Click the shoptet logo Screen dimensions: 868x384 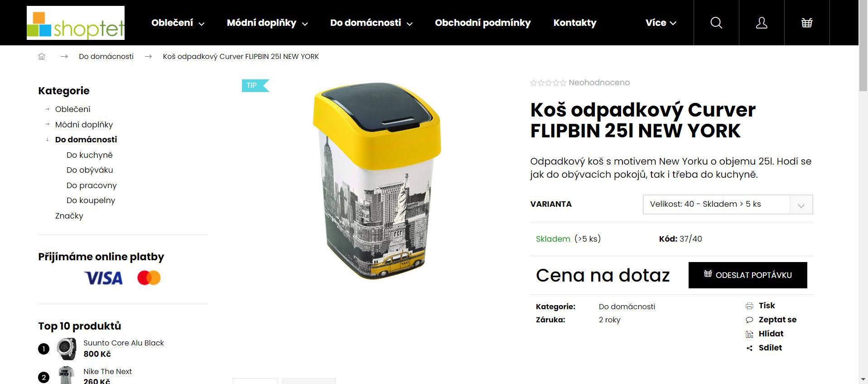76,23
